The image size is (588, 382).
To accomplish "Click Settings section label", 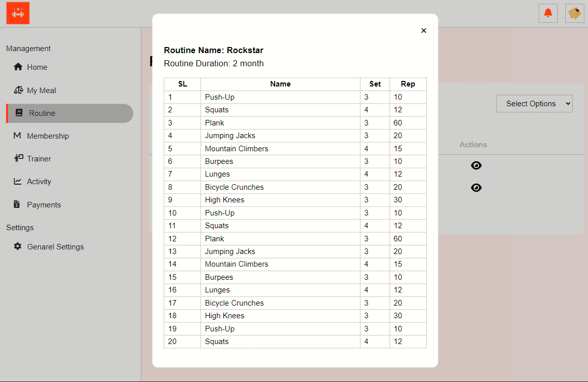I will point(20,227).
